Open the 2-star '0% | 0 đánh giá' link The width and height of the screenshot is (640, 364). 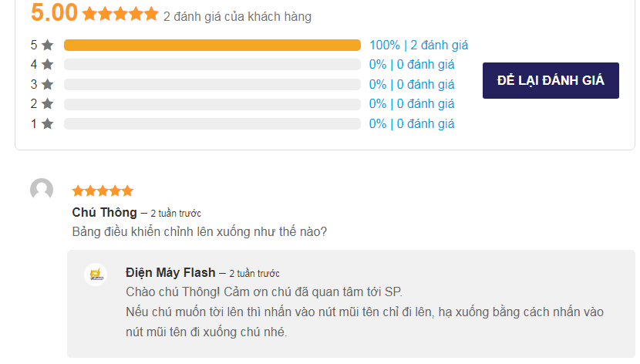pyautogui.click(x=412, y=103)
